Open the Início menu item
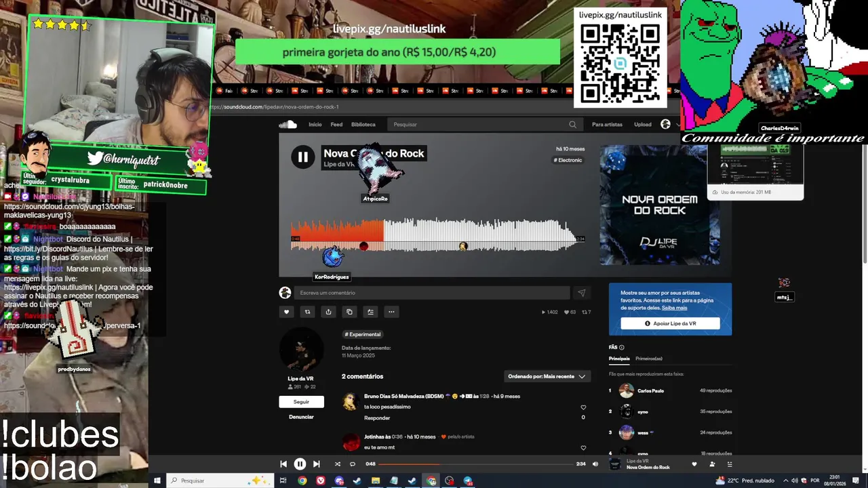This screenshot has height=488, width=868. [x=315, y=125]
